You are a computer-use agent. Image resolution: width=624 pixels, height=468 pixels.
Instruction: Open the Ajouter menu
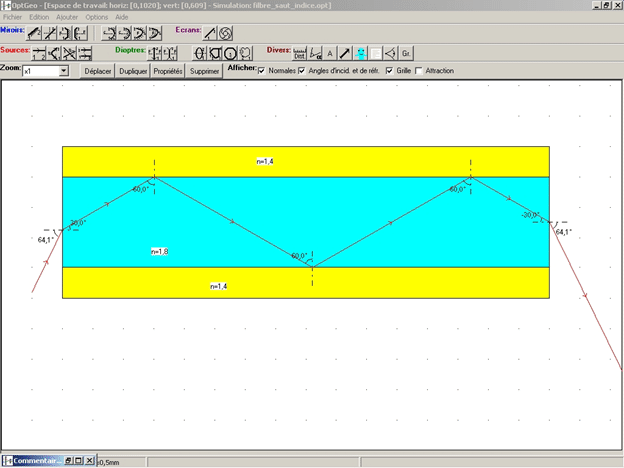[x=67, y=17]
